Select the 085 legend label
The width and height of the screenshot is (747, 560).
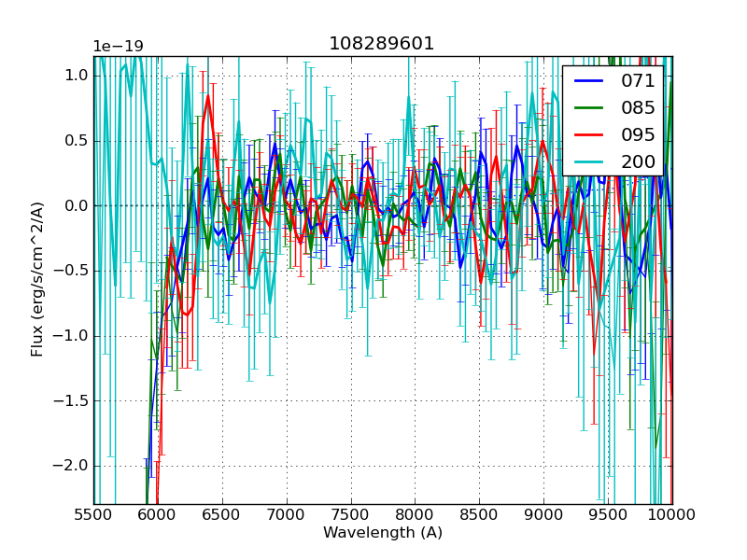click(x=638, y=107)
